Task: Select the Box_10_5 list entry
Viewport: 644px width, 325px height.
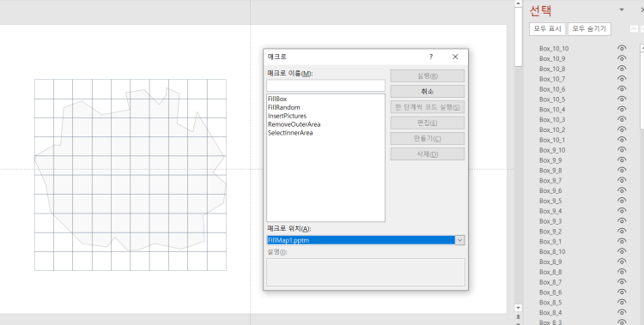Action: tap(552, 99)
